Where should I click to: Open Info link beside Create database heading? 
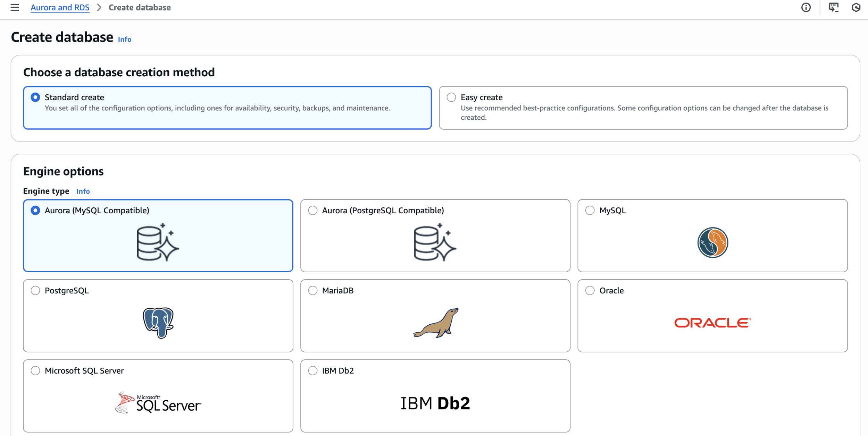click(124, 39)
